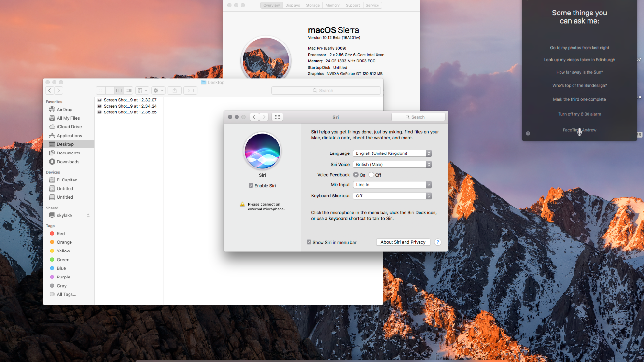Open the Siri Voice dropdown
The image size is (644, 362).
click(x=392, y=165)
